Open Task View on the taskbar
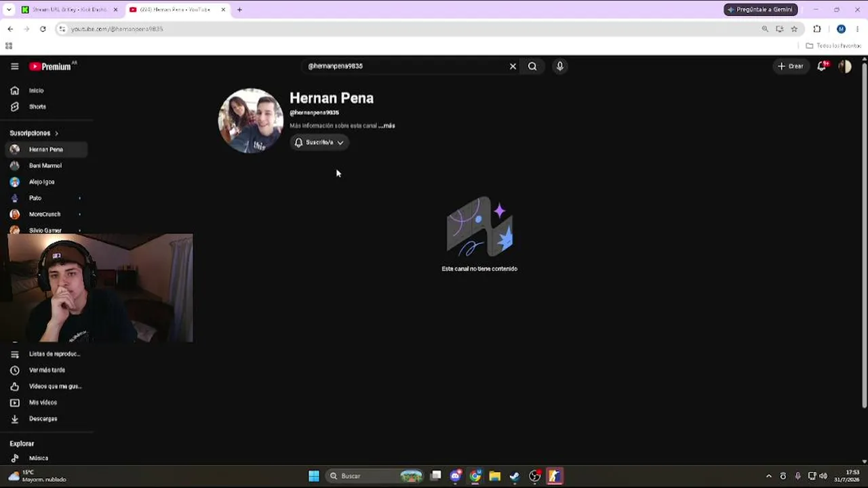868x488 pixels. (x=436, y=476)
